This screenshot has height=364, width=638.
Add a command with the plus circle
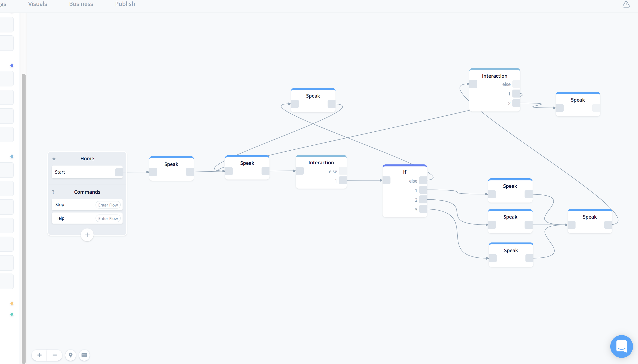[87, 235]
